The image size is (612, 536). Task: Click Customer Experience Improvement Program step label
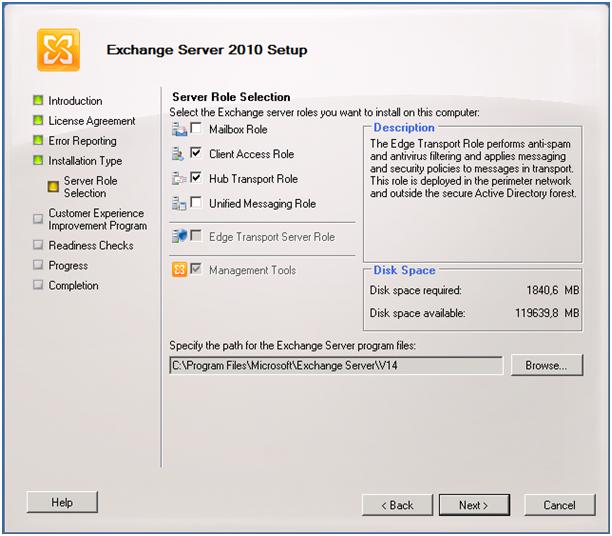(98, 219)
